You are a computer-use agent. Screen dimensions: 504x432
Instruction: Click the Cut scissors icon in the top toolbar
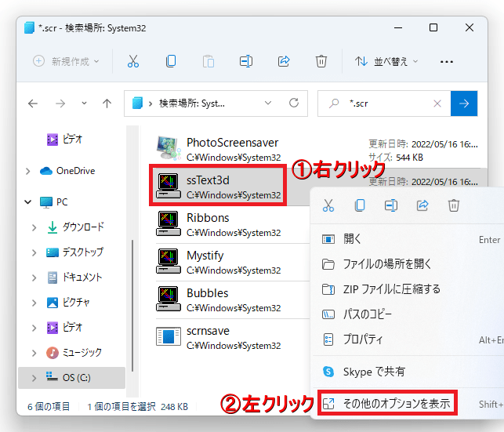pos(132,61)
